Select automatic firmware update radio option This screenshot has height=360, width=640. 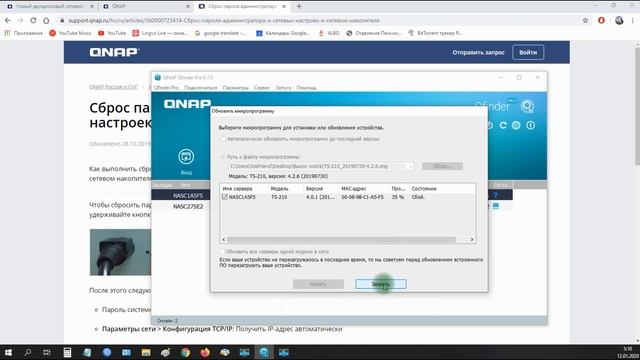pos(223,139)
